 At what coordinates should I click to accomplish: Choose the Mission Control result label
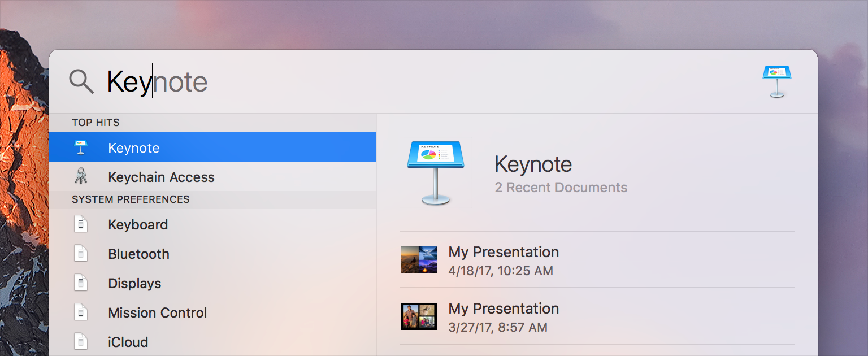[157, 312]
